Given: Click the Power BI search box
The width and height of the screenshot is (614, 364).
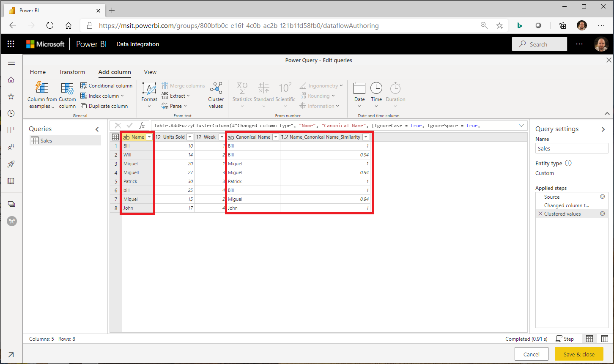Looking at the screenshot, I should [540, 44].
